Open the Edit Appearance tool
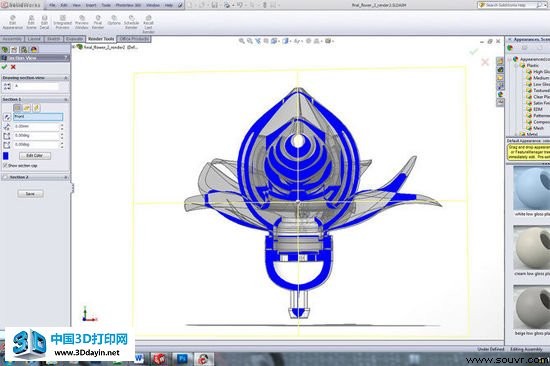 tap(13, 22)
